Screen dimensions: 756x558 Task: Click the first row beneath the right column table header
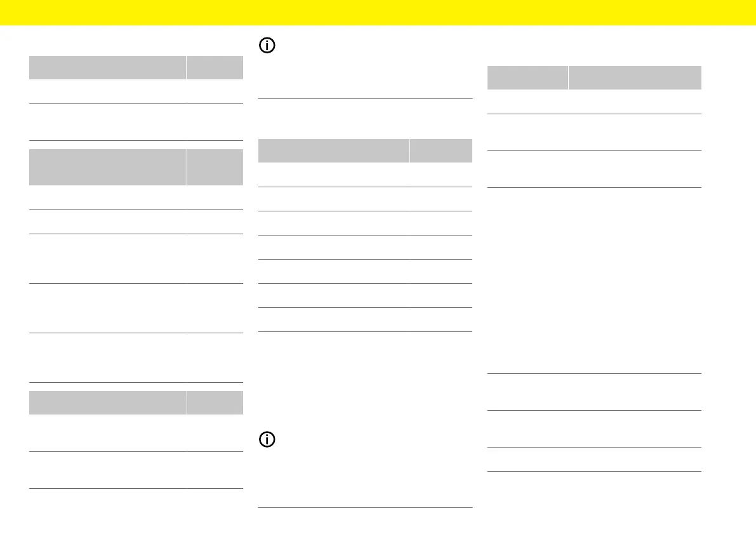[594, 102]
